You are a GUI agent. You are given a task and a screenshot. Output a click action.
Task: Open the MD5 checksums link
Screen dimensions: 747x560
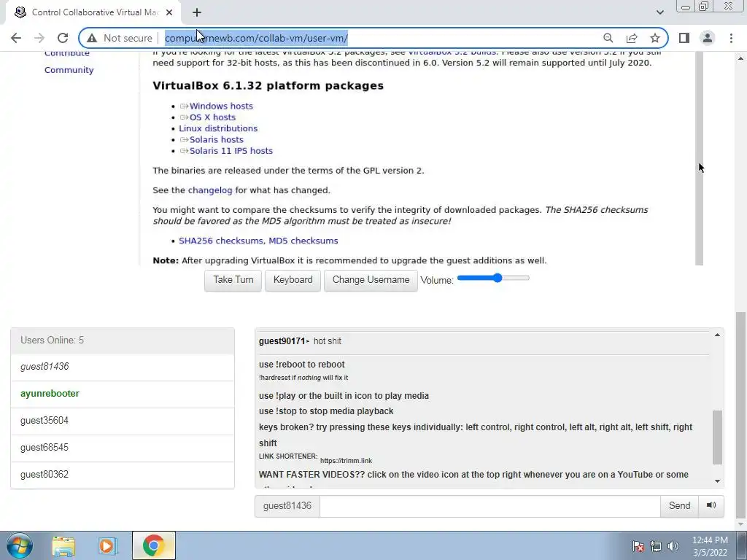(303, 241)
